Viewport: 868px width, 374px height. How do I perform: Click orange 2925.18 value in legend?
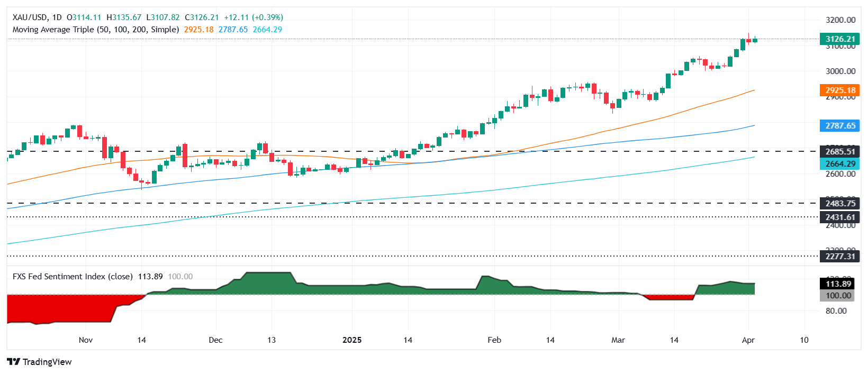pos(198,30)
